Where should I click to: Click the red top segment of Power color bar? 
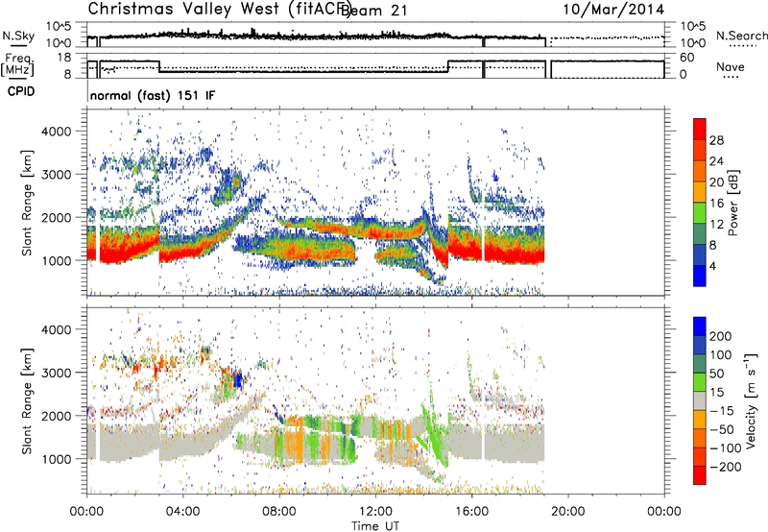click(700, 129)
